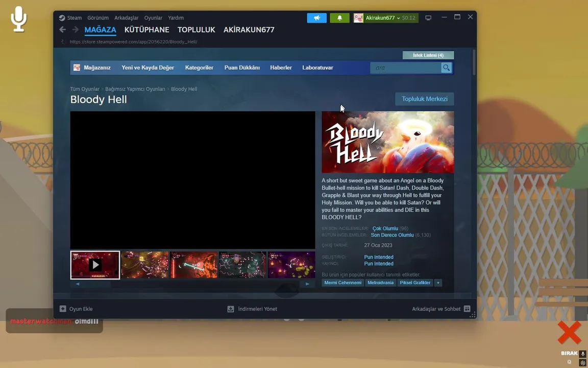Select the KÜTÜPHANE tab
This screenshot has width=588, height=368.
146,30
